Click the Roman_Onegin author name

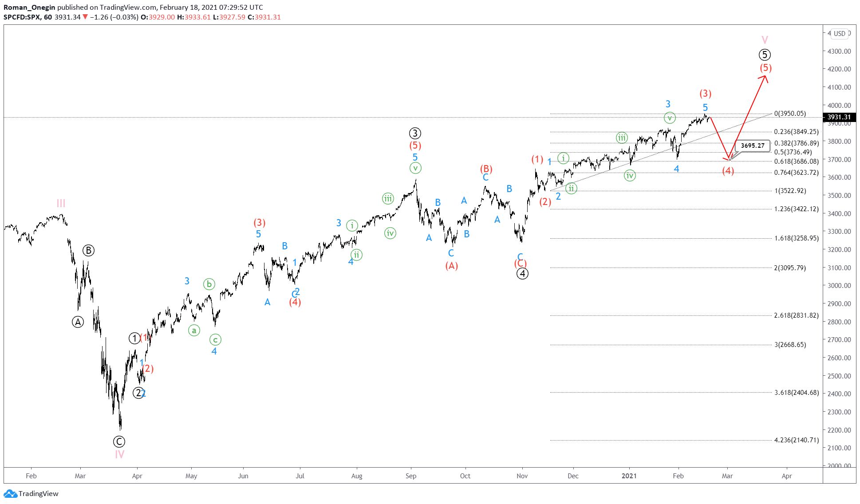pos(29,7)
